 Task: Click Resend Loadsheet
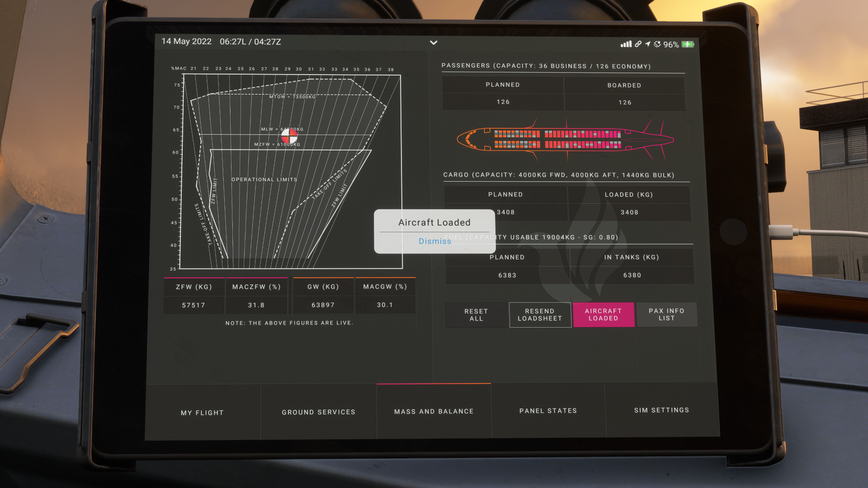pyautogui.click(x=540, y=314)
